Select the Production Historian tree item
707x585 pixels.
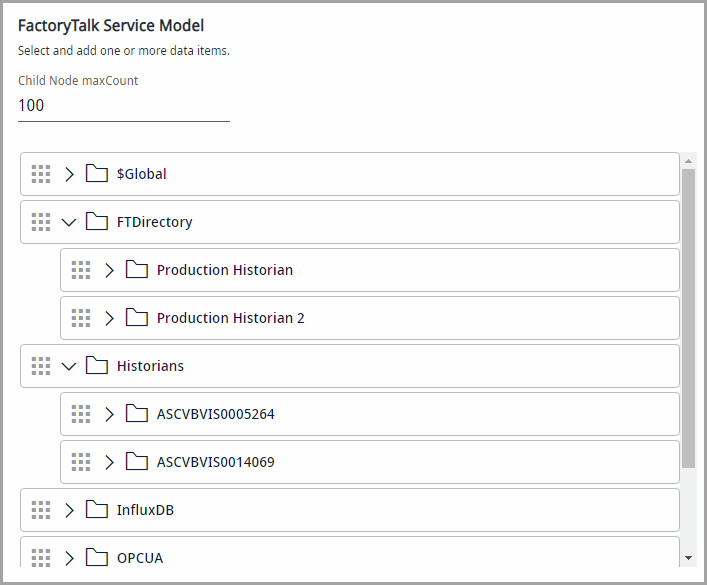tap(370, 270)
